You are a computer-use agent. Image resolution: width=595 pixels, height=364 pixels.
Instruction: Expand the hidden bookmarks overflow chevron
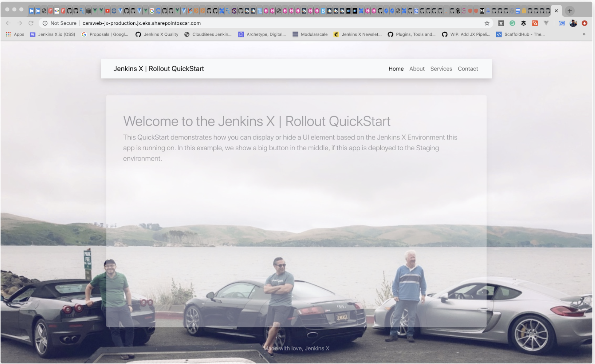pos(584,34)
